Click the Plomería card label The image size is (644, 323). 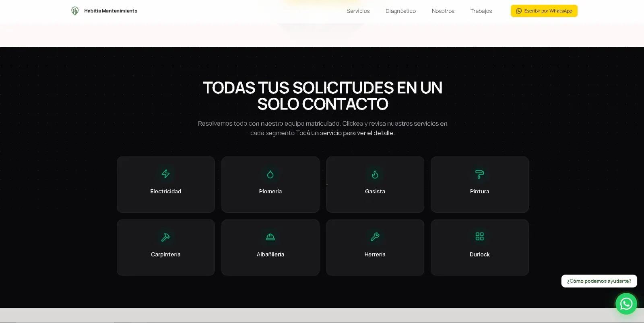[270, 191]
